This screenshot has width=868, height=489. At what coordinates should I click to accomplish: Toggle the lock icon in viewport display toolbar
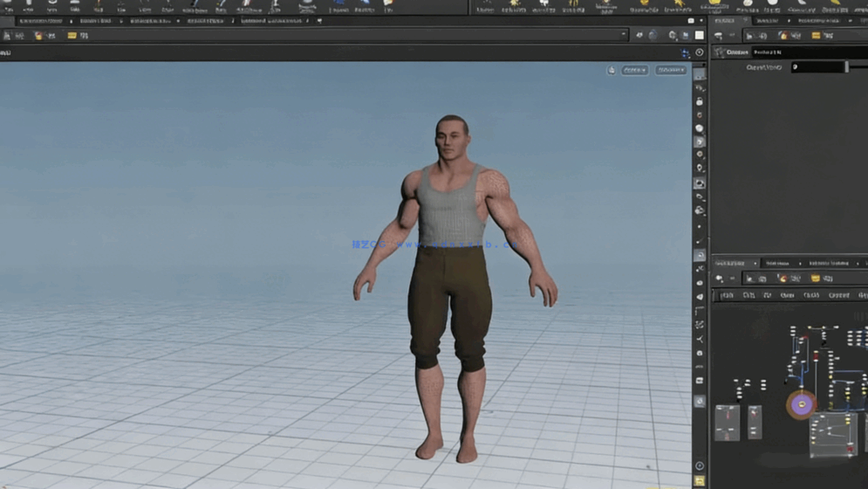tap(700, 101)
